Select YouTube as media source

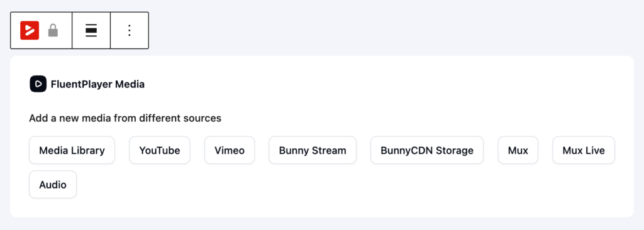click(x=160, y=150)
